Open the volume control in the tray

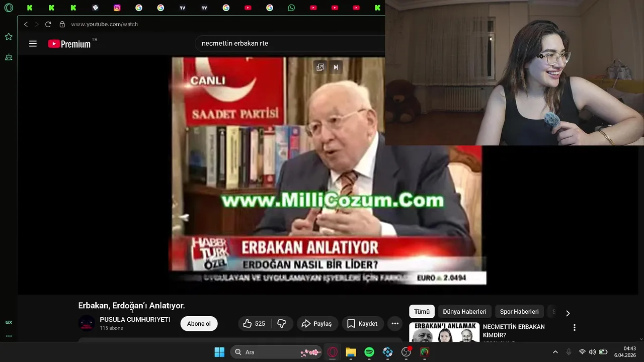(592, 352)
